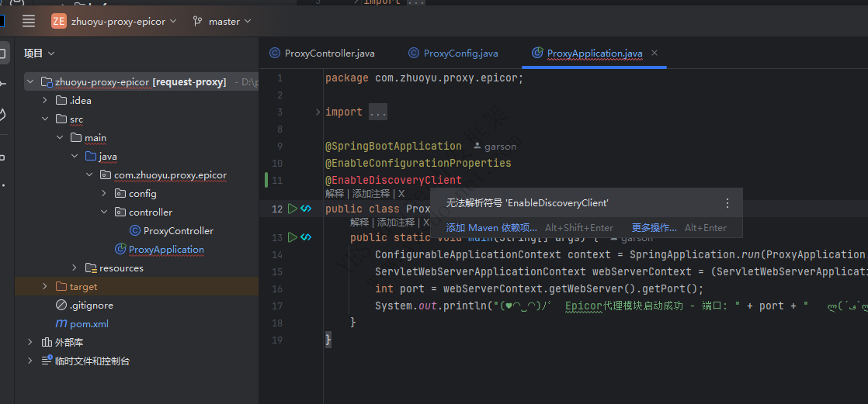Select ProxyApplication in project tree

pos(166,249)
